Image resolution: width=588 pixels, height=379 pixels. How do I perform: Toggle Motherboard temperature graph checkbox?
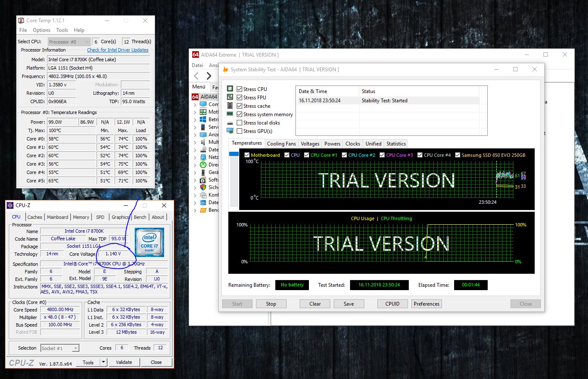[x=247, y=155]
